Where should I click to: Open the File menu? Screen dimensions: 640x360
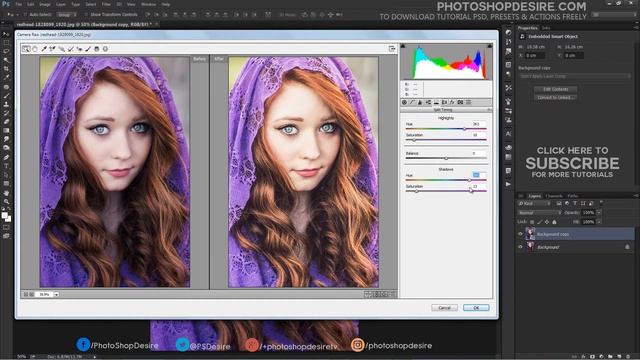coord(18,4)
